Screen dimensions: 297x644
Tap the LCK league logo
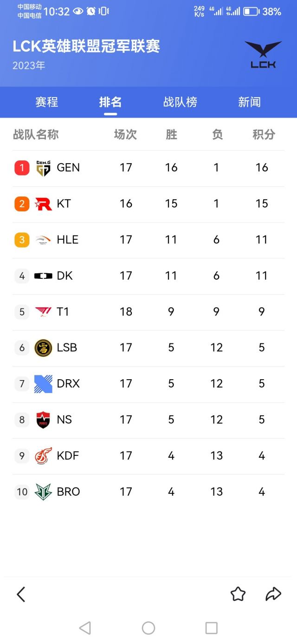263,54
